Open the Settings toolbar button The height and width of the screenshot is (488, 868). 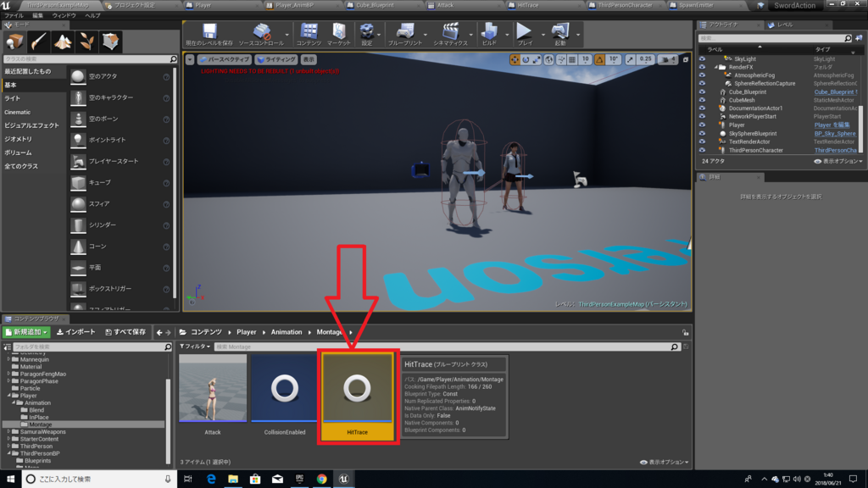coord(366,34)
